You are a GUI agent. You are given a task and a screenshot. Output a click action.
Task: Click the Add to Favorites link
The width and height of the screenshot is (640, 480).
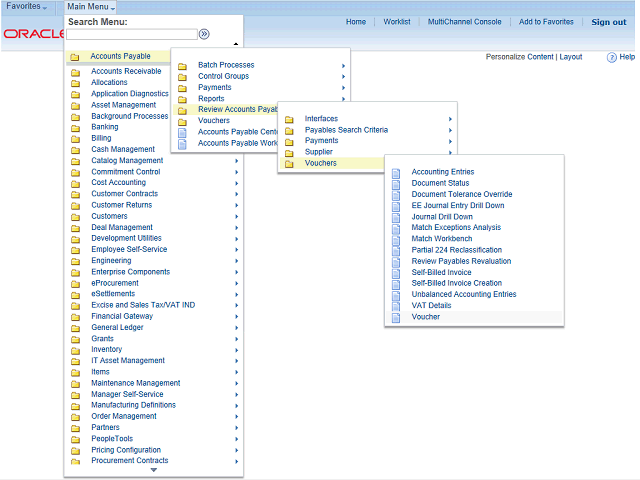pyautogui.click(x=546, y=22)
